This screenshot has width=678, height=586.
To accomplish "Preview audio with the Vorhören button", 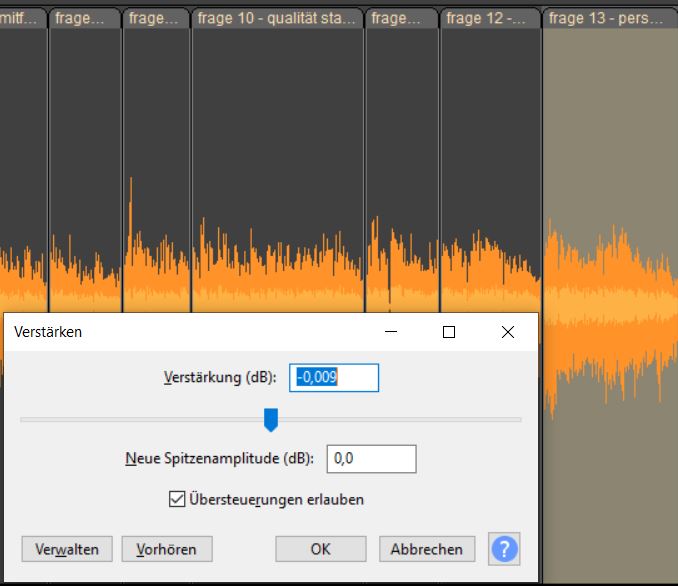I will pyautogui.click(x=167, y=549).
